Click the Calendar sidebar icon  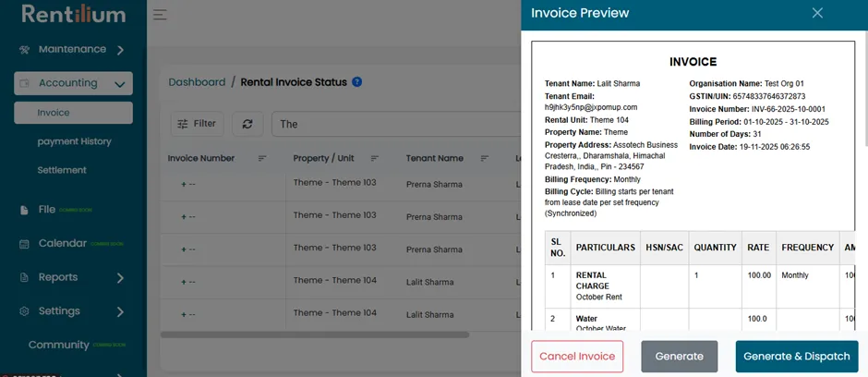(24, 244)
